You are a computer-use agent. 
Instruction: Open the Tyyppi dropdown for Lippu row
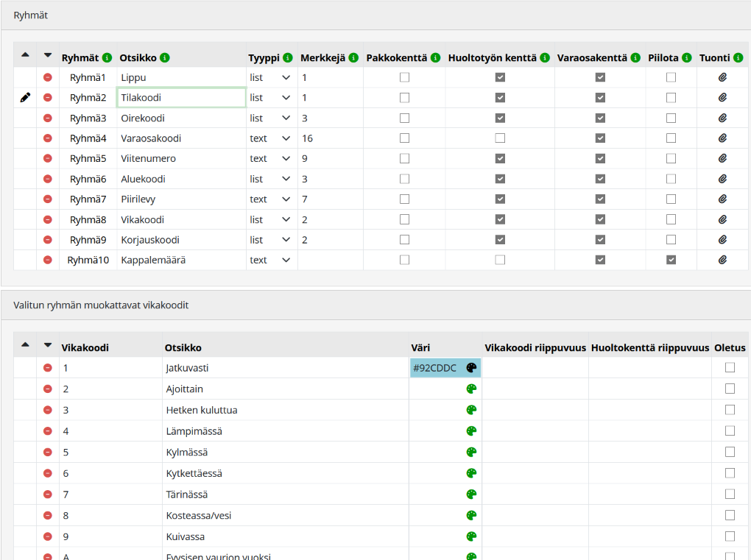(270, 77)
